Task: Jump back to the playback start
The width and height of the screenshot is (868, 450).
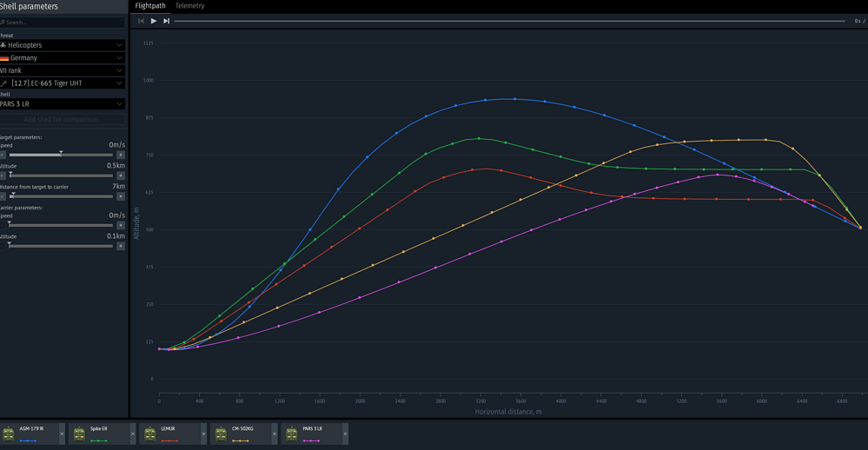Action: click(x=141, y=21)
